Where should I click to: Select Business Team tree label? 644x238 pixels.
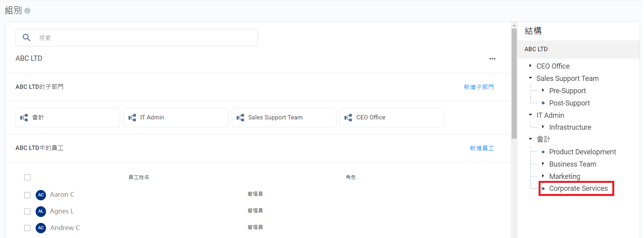point(573,164)
